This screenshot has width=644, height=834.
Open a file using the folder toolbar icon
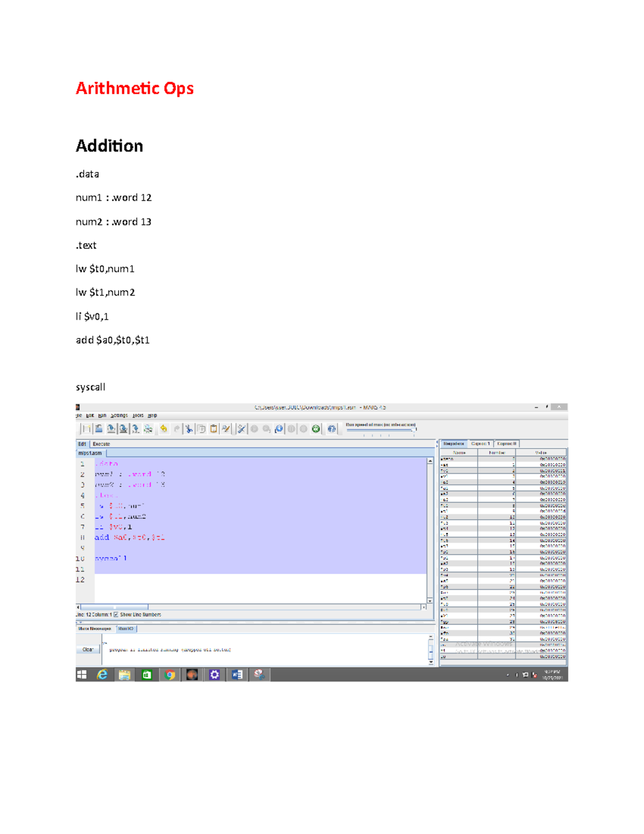click(x=99, y=429)
